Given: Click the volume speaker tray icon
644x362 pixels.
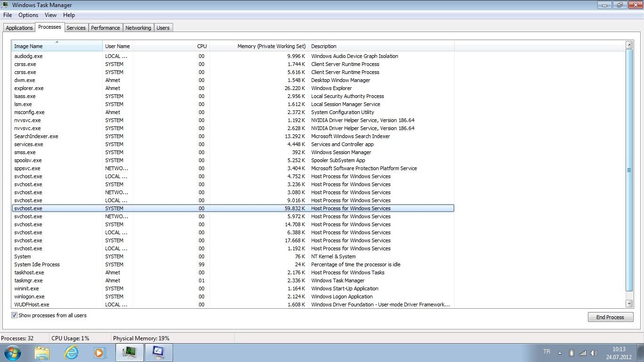Looking at the screenshot, I should pos(594,353).
